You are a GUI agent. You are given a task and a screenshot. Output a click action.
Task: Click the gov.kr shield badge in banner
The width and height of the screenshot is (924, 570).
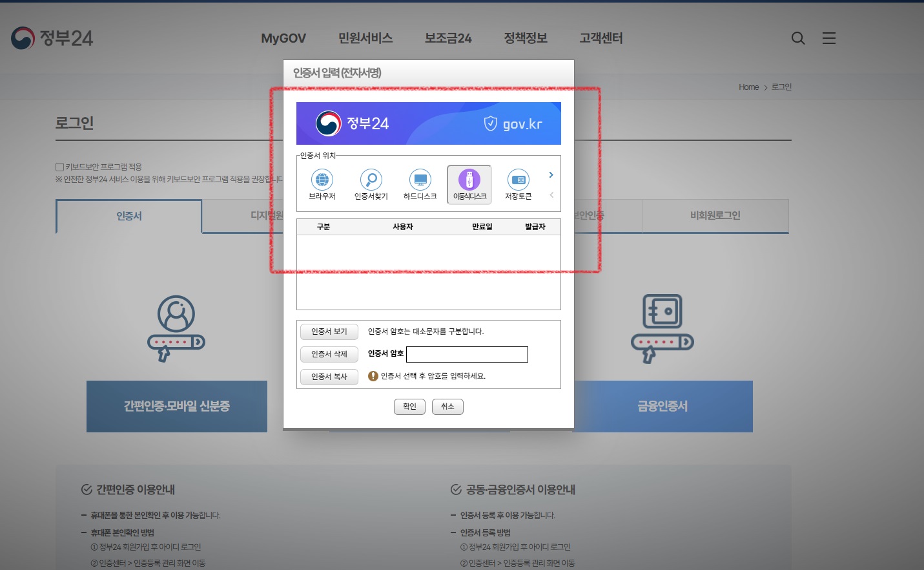tap(513, 123)
